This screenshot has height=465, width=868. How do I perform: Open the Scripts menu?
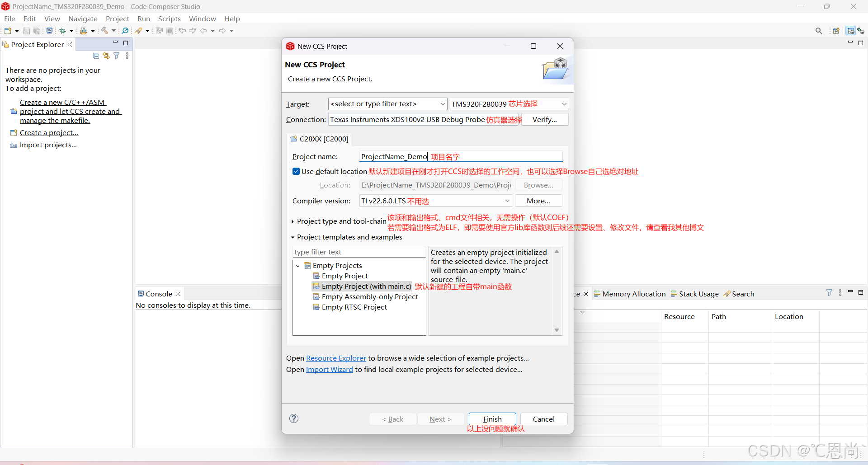(170, 19)
